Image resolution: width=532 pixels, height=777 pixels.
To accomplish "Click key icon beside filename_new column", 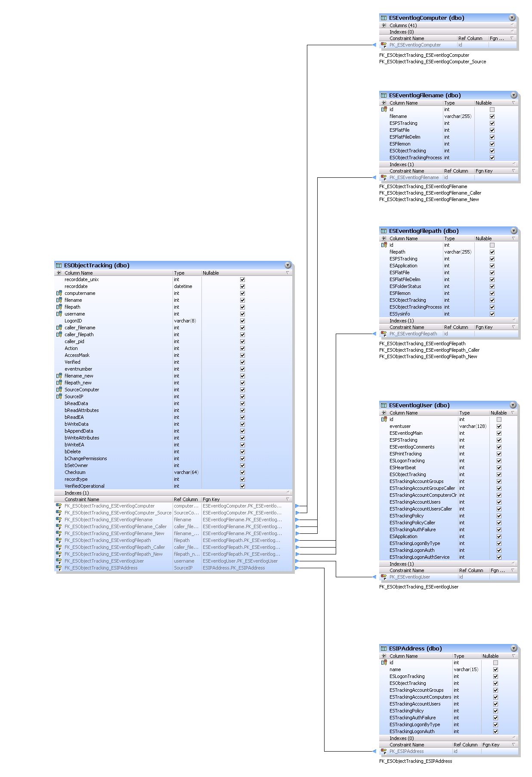I will coord(59,376).
